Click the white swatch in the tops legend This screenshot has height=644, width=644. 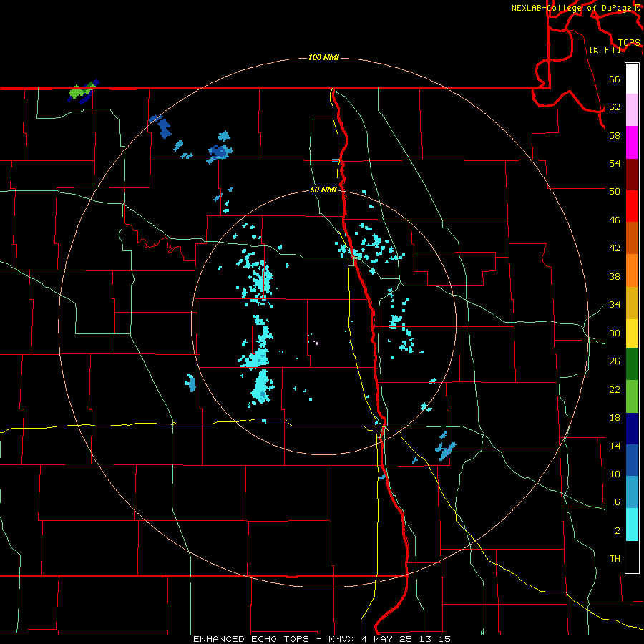click(632, 79)
